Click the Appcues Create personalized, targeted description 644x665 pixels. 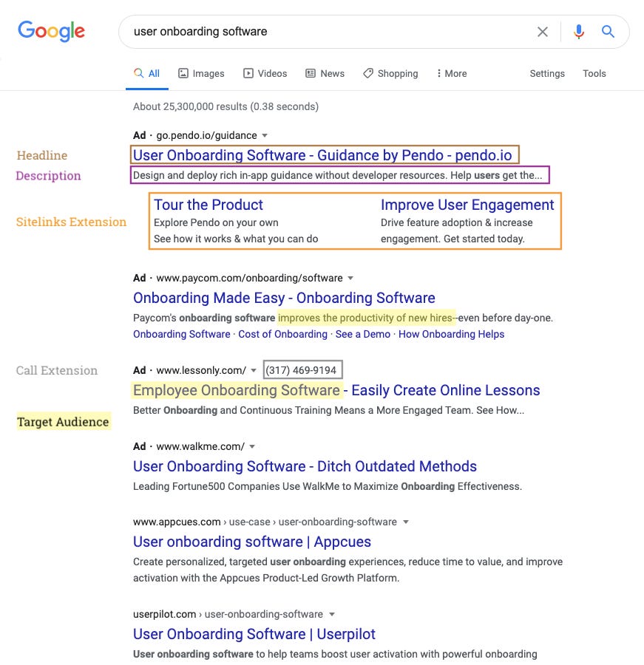(x=348, y=570)
